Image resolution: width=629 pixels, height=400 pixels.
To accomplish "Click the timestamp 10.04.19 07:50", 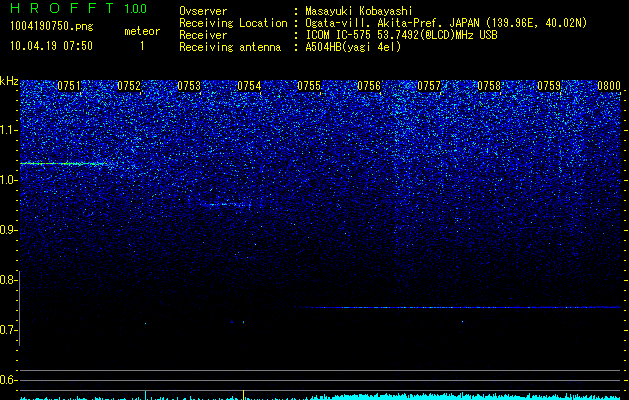I will point(51,46).
